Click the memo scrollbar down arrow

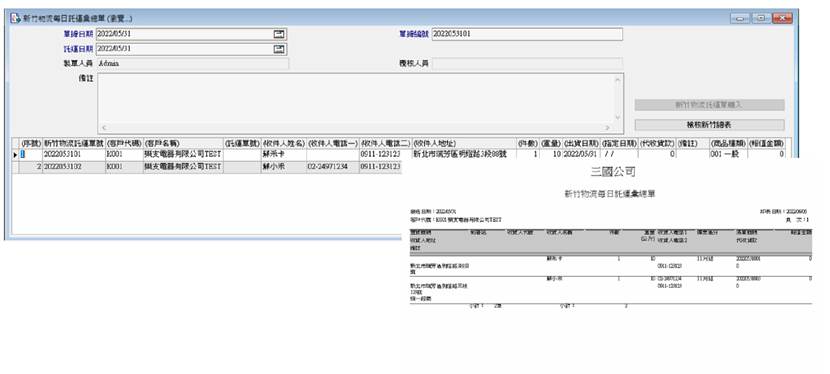pos(618,117)
